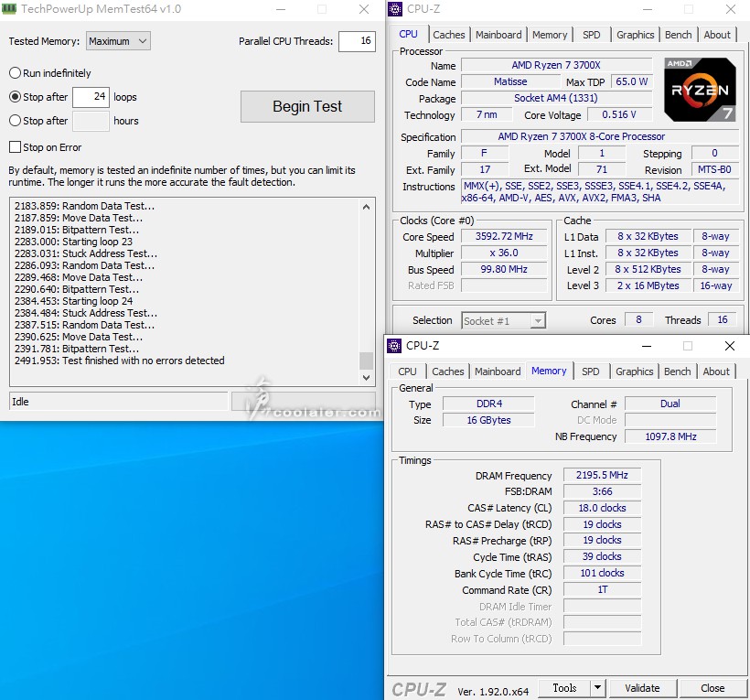Click the Core Speed value 3592.72 MHz
Image resolution: width=750 pixels, height=700 pixels.
coord(504,236)
